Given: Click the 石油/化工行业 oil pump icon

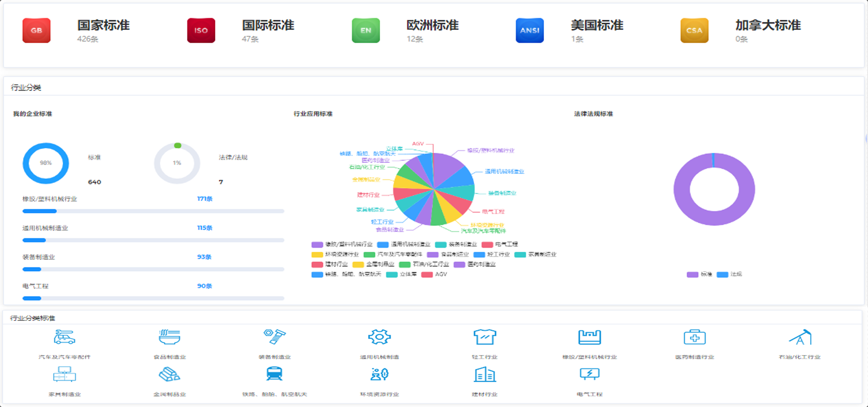Looking at the screenshot, I should click(799, 337).
